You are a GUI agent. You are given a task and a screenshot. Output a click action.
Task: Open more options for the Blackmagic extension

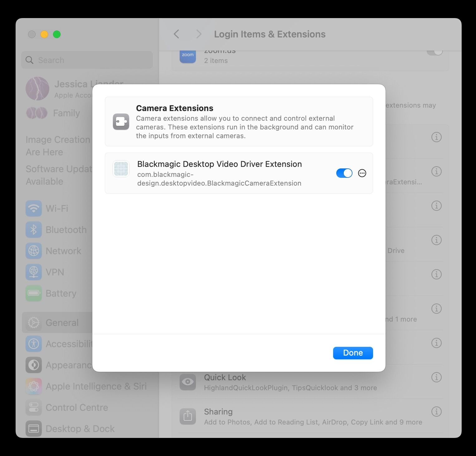click(x=362, y=173)
